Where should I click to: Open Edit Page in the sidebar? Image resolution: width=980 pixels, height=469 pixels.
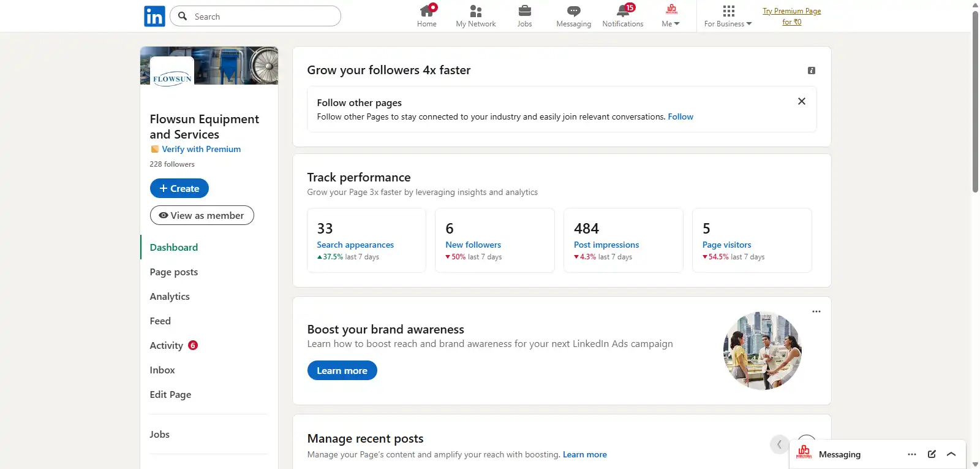click(x=170, y=394)
